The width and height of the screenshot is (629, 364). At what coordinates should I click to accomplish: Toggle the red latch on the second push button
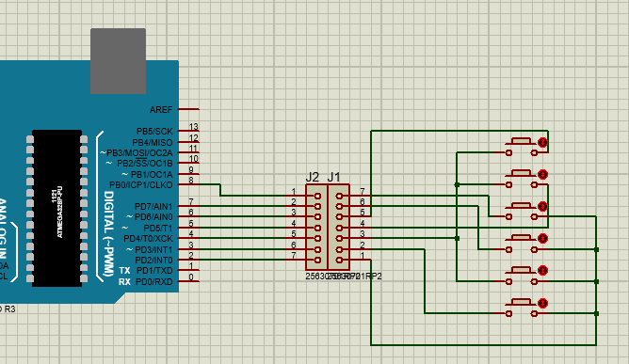(x=542, y=174)
